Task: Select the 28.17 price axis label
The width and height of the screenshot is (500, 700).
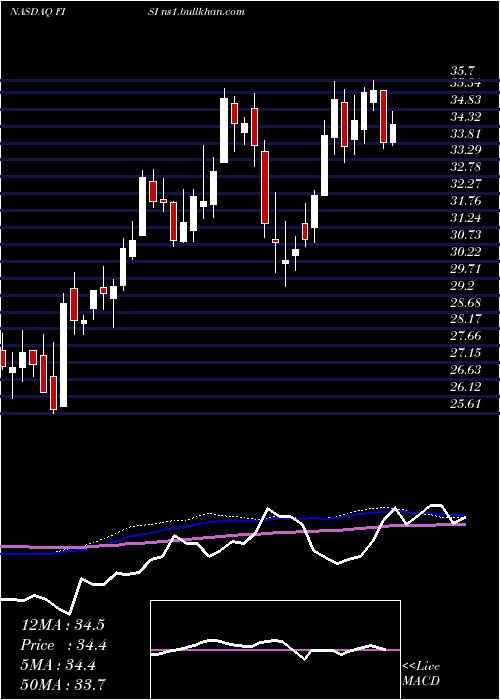Action: pos(466,319)
